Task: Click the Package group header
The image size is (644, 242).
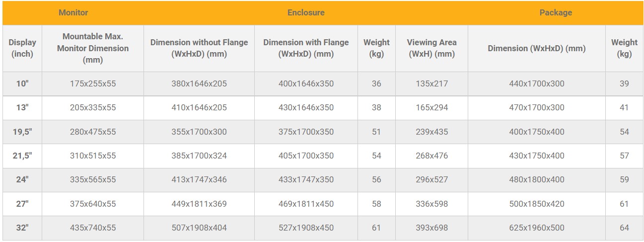Action: pyautogui.click(x=556, y=12)
